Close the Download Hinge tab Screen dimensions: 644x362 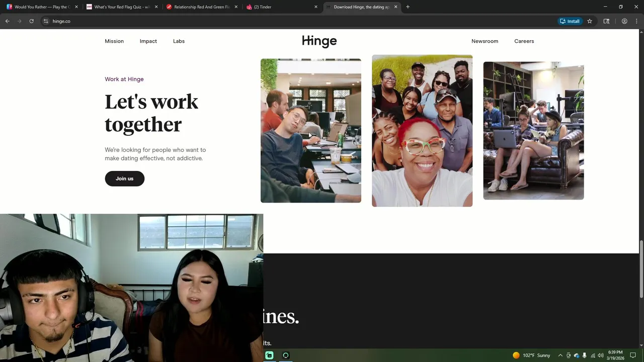(x=395, y=7)
